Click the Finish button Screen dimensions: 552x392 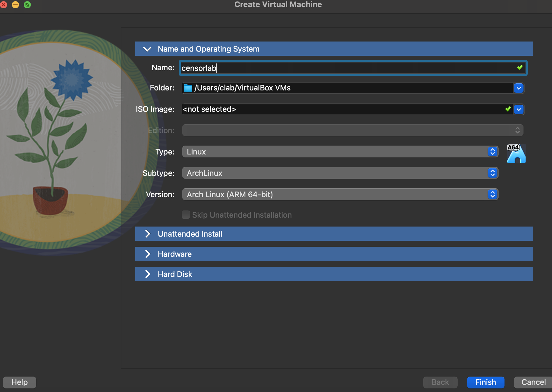(x=486, y=382)
